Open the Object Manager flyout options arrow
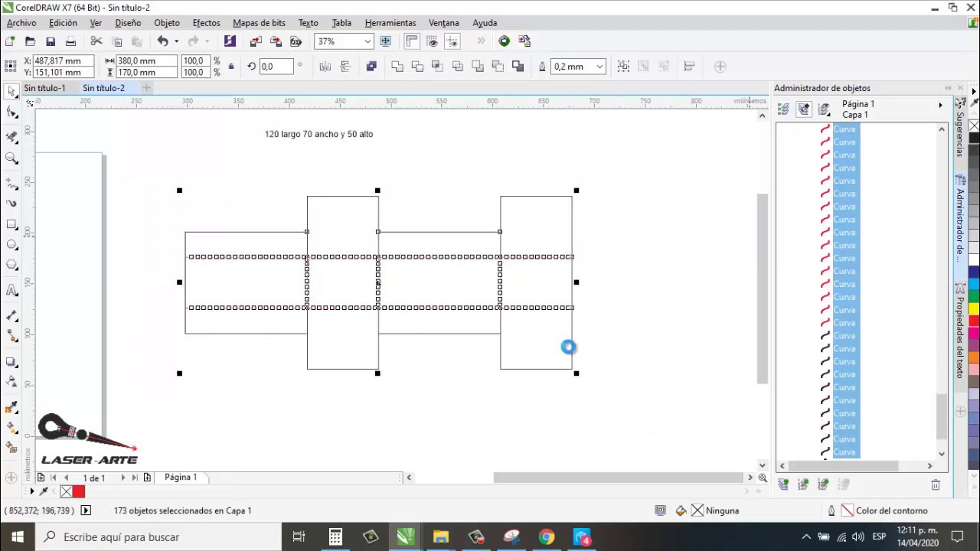980x551 pixels. click(x=940, y=105)
